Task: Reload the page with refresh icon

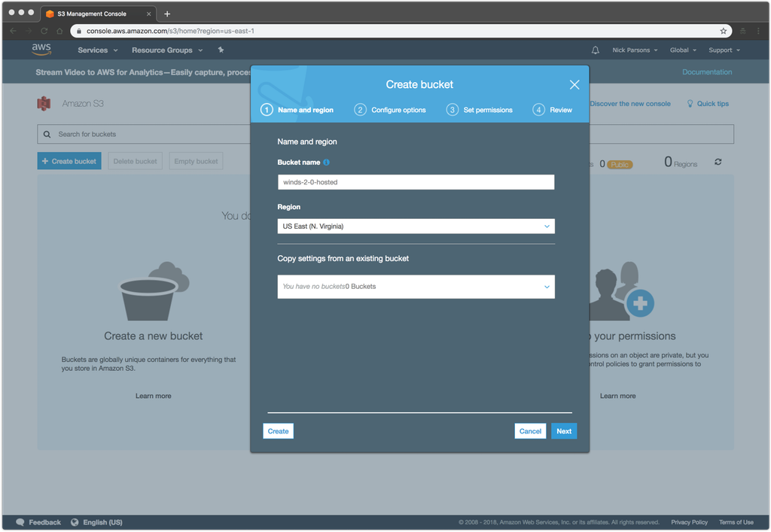Action: [x=44, y=31]
